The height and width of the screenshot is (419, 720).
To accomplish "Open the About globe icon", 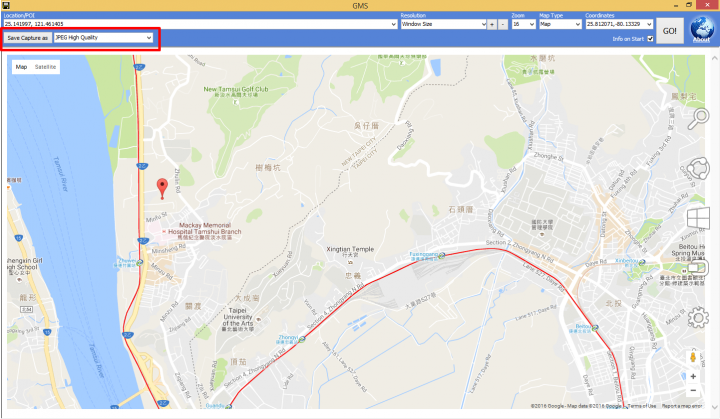I will 701,28.
